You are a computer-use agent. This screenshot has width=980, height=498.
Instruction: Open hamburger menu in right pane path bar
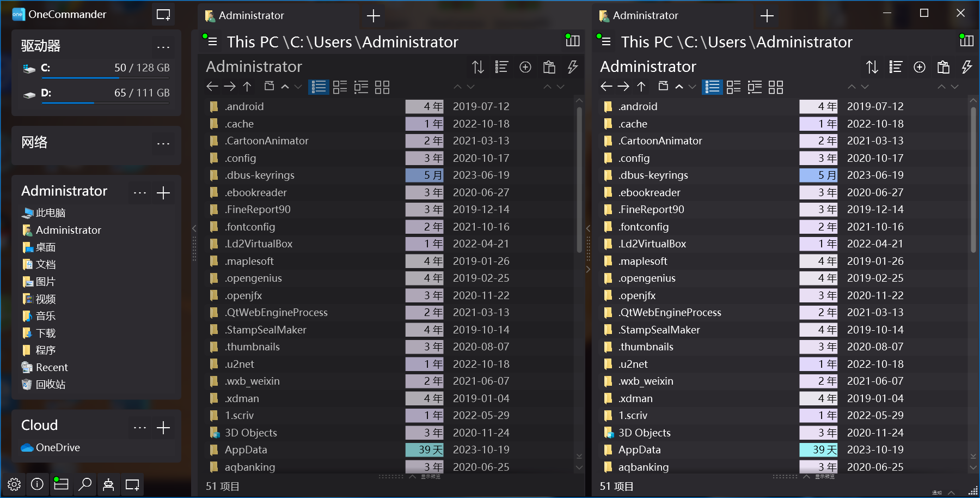coord(607,42)
